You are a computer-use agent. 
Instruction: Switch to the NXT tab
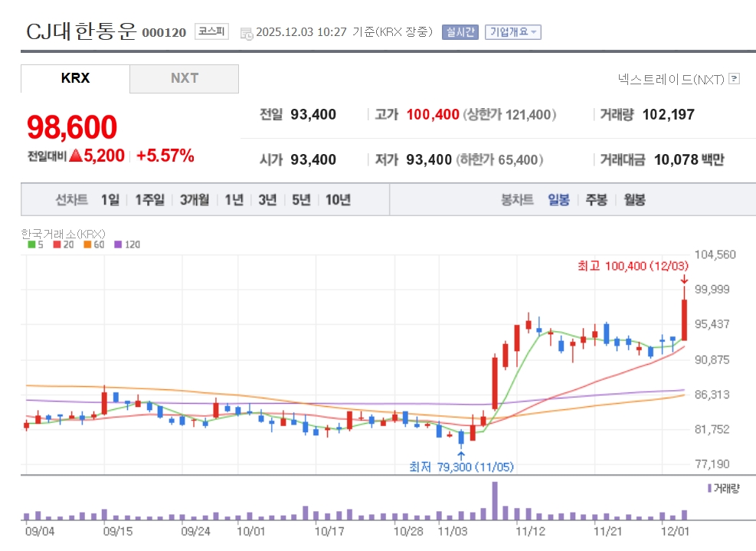click(x=184, y=78)
